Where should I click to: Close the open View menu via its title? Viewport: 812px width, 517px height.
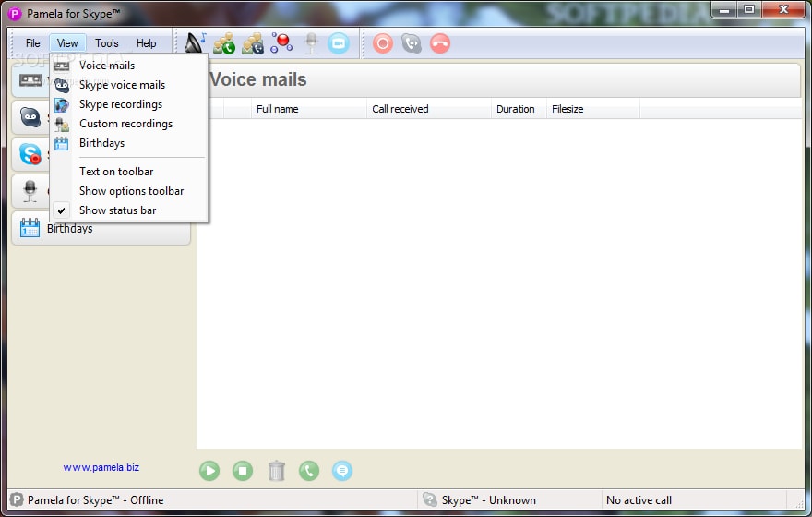coord(67,43)
